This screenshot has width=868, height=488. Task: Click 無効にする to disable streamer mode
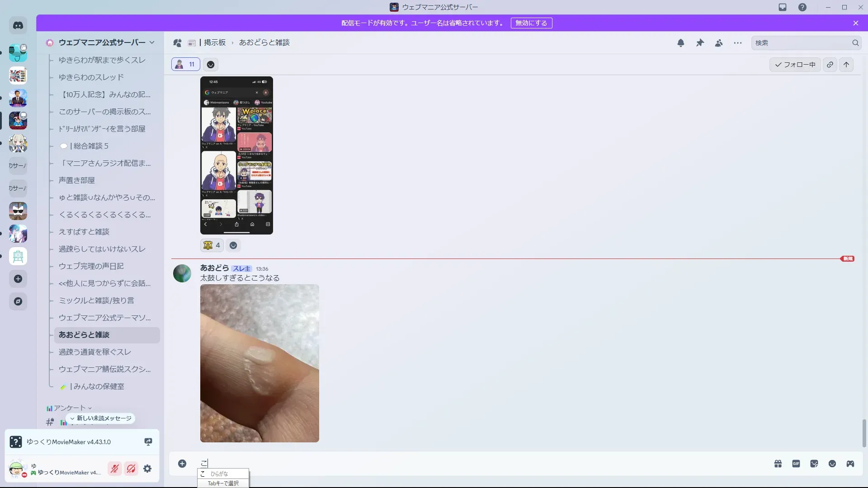(531, 23)
